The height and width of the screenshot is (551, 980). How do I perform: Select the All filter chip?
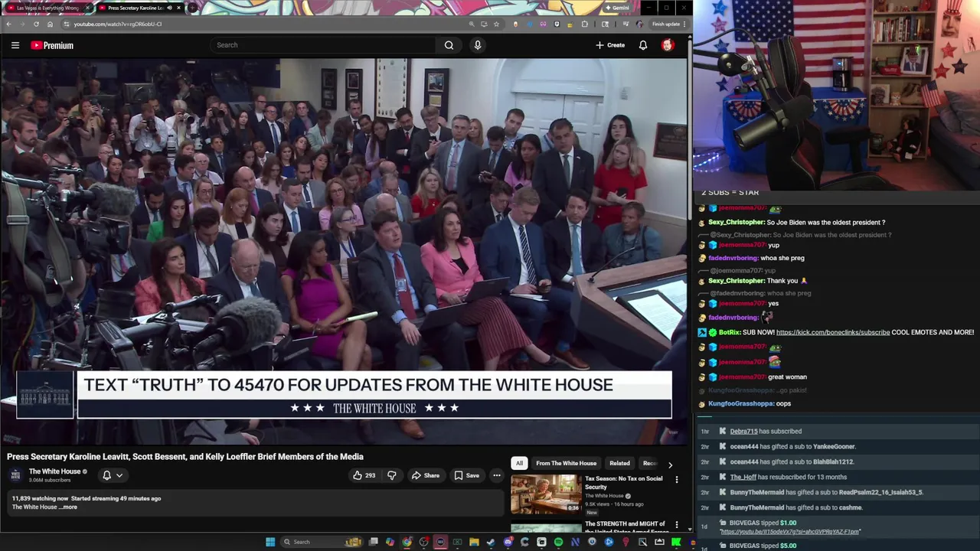coord(519,463)
